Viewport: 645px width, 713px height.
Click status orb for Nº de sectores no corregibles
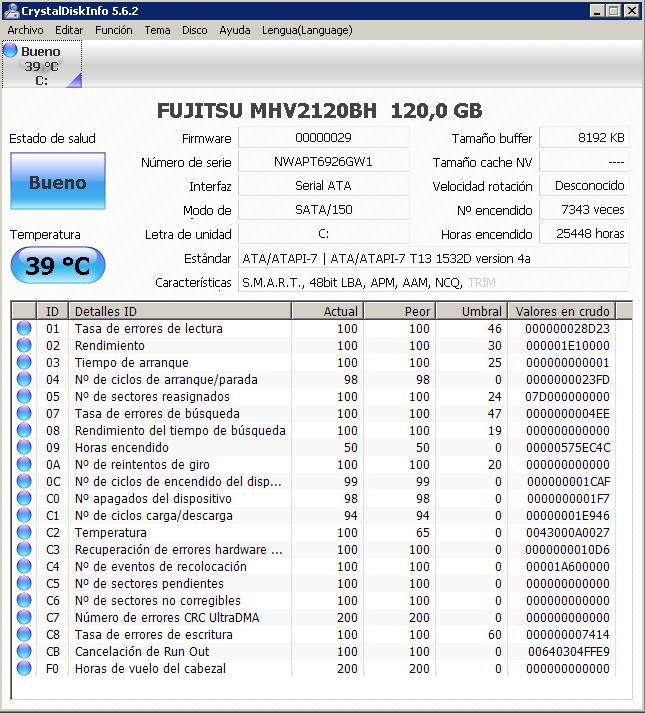tap(24, 600)
